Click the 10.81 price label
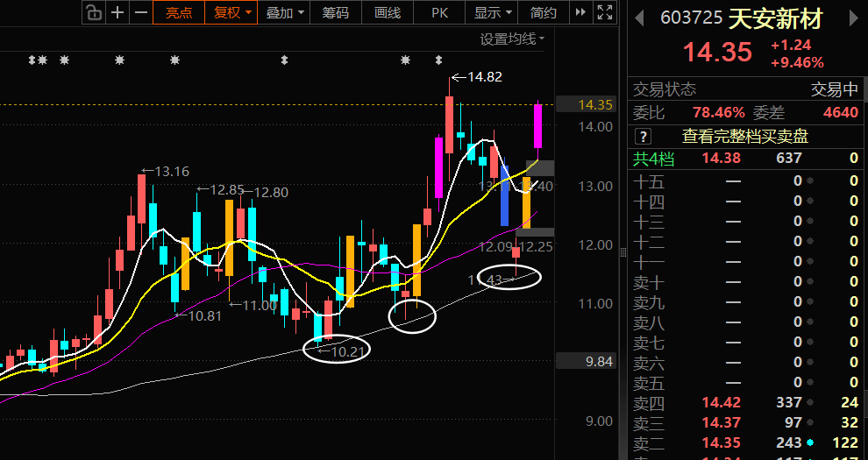 205,316
